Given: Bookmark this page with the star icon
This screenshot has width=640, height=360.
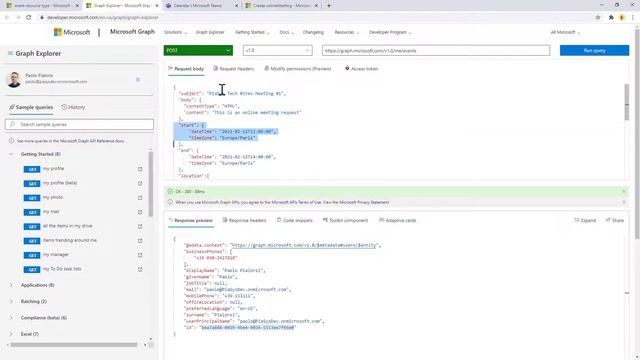Looking at the screenshot, I should click(598, 18).
